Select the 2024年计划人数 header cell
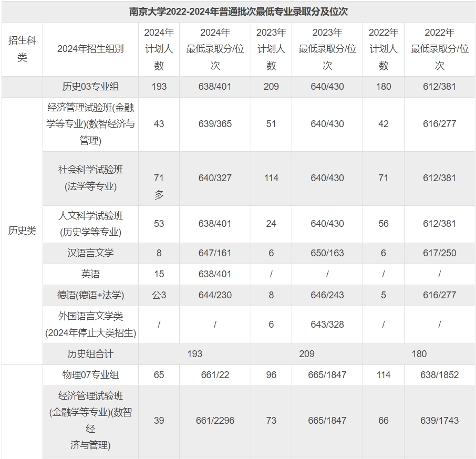This screenshot has width=476, height=459. coord(159,49)
